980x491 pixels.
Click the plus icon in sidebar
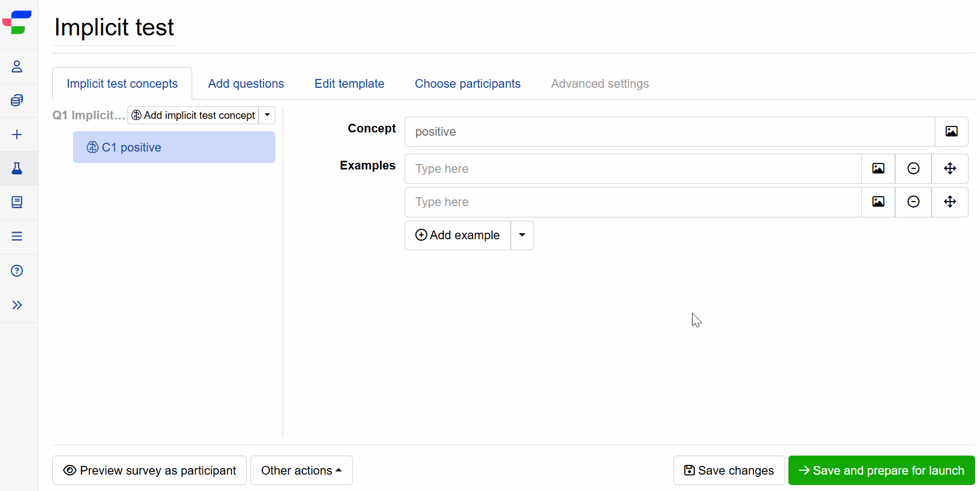pos(17,135)
